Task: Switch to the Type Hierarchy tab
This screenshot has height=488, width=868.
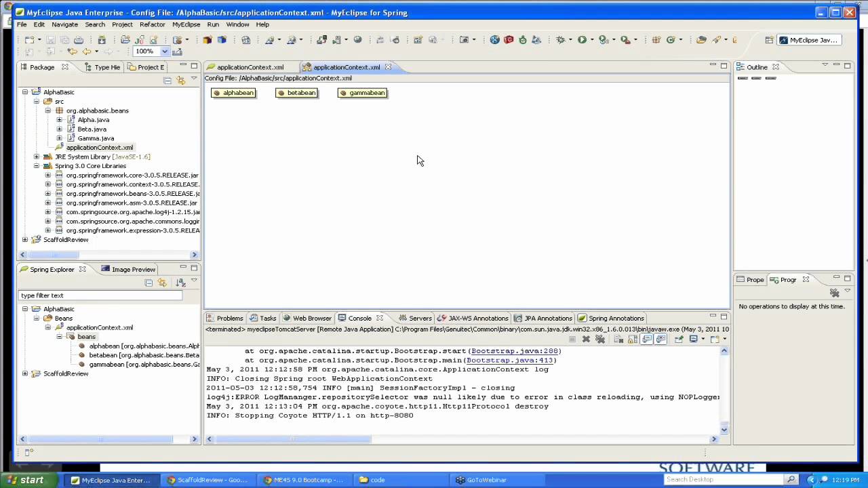Action: click(102, 67)
